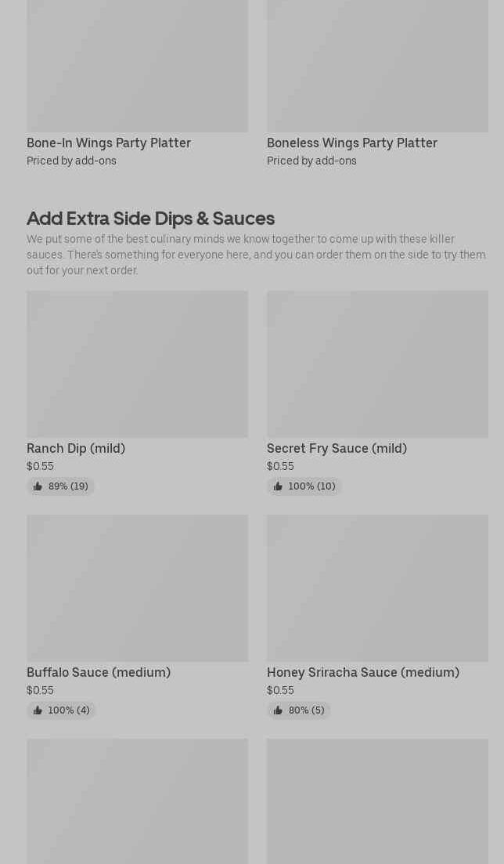
Task: Click thumbs-up icon under Honey Sriracha Sauce
Action: (278, 710)
